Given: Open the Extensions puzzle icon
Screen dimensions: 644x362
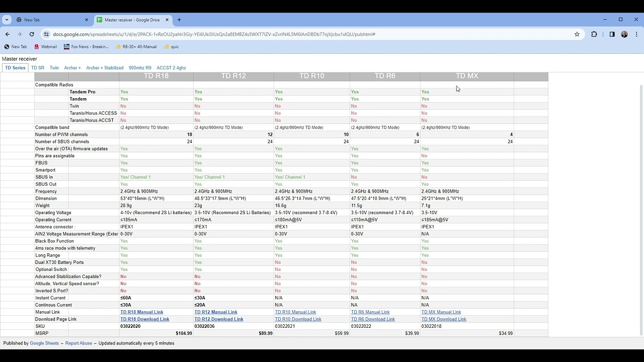Looking at the screenshot, I should [594, 34].
